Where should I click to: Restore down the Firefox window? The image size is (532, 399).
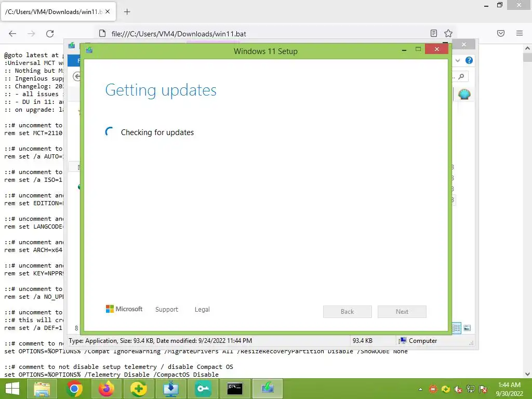click(x=499, y=5)
